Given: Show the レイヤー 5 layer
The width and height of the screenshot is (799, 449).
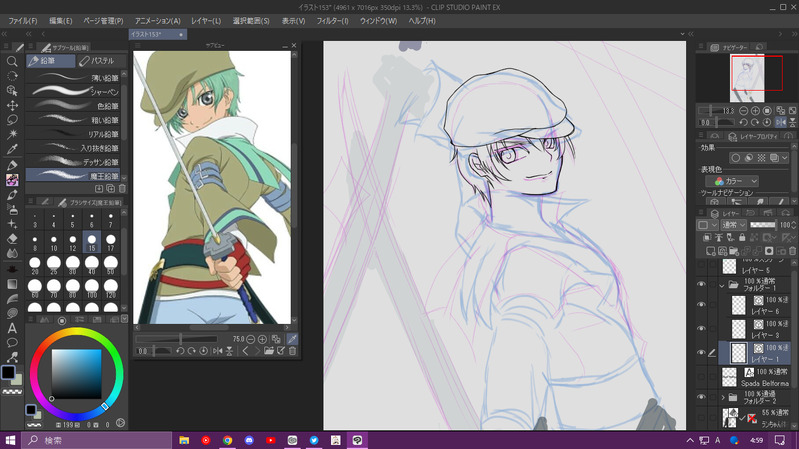Looking at the screenshot, I should (701, 266).
